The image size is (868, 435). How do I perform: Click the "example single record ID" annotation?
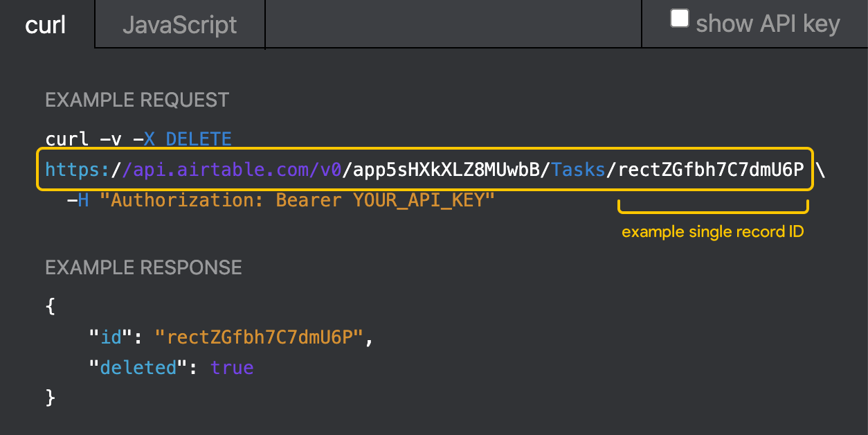[712, 231]
